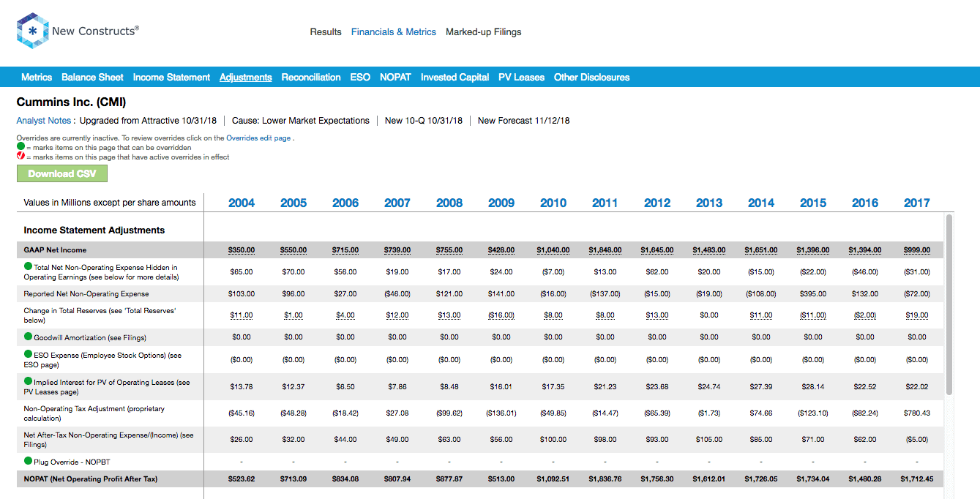Click the Reported Net Non-Operating Expense label
Image resolution: width=980 pixels, height=499 pixels.
pos(86,294)
